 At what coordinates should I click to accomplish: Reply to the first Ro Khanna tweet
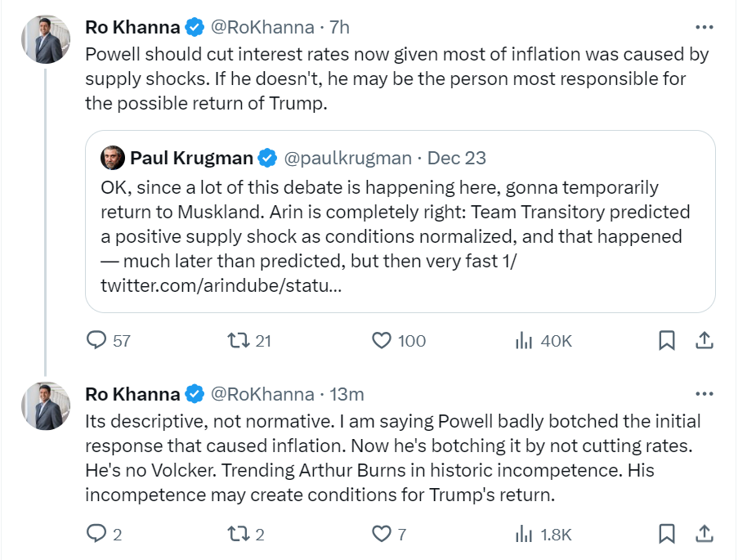point(97,340)
